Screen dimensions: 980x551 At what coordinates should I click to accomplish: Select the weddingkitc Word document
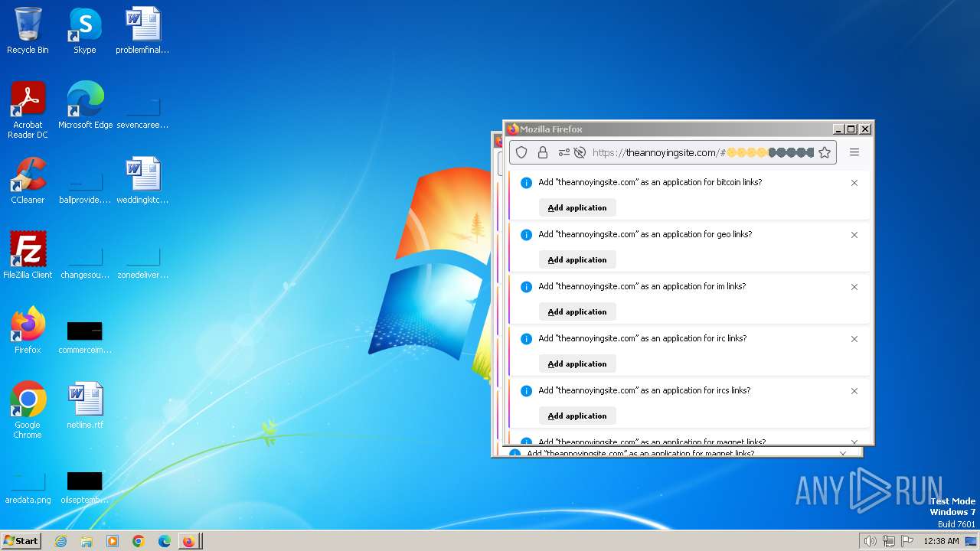142,181
